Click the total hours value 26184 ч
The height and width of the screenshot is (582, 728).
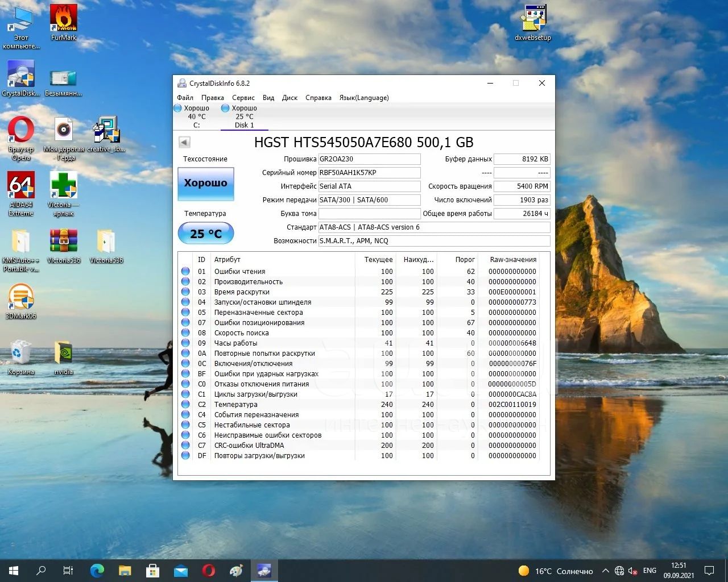522,214
